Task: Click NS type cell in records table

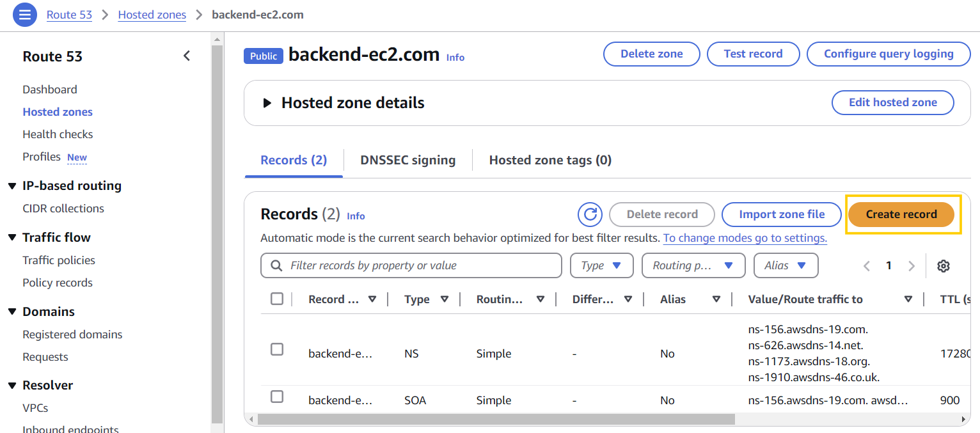Action: coord(412,354)
